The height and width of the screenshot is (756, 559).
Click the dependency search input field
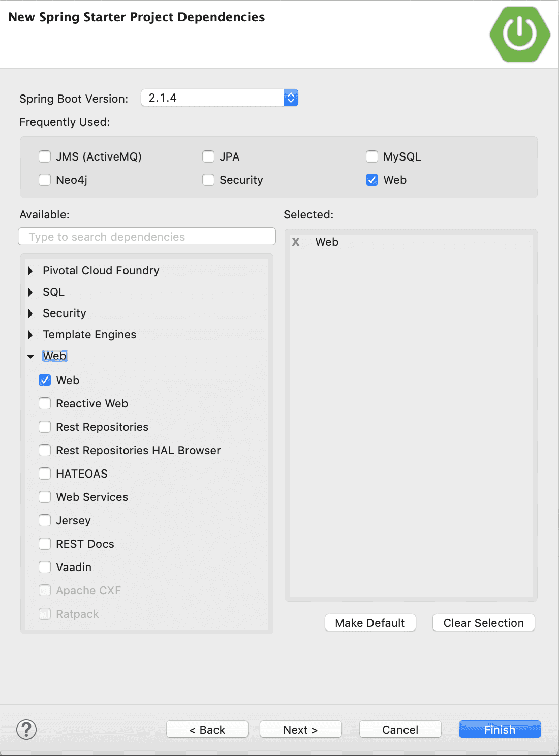click(x=146, y=236)
